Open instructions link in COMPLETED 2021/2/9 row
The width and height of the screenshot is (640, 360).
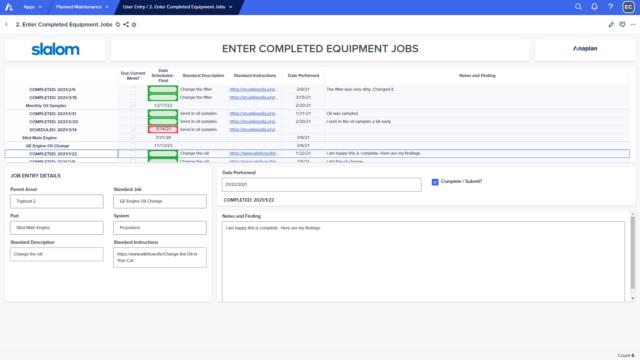[x=253, y=89]
